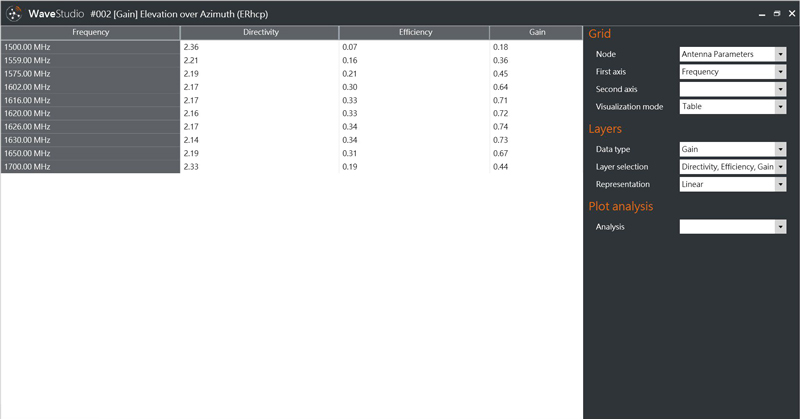
Task: Open the Plot analysis Analysis dropdown
Action: pyautogui.click(x=732, y=227)
